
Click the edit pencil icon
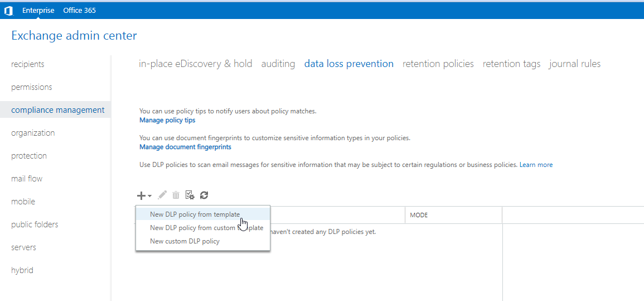[163, 195]
